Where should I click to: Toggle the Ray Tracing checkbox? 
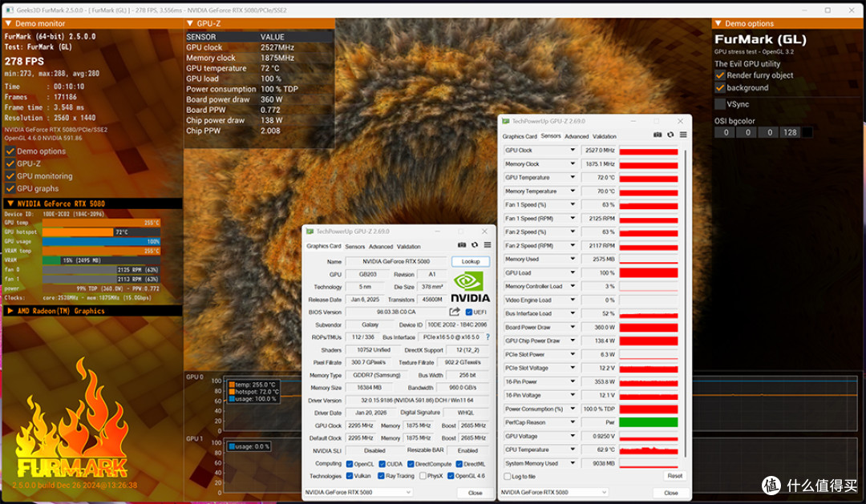[x=381, y=476]
